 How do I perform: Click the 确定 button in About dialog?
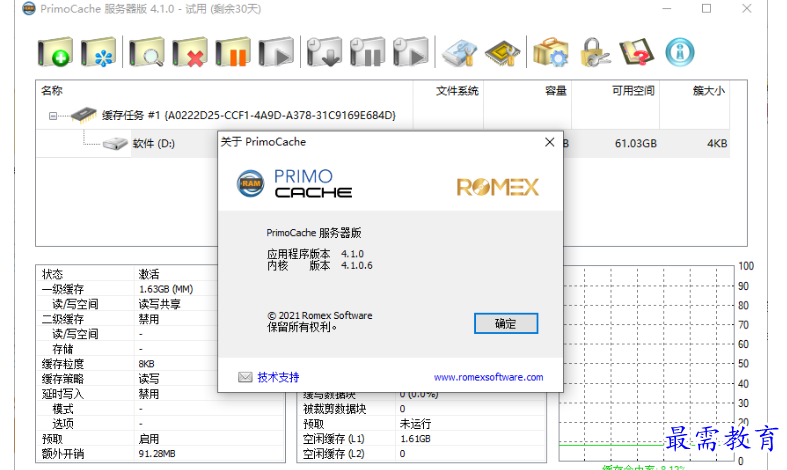coord(506,323)
